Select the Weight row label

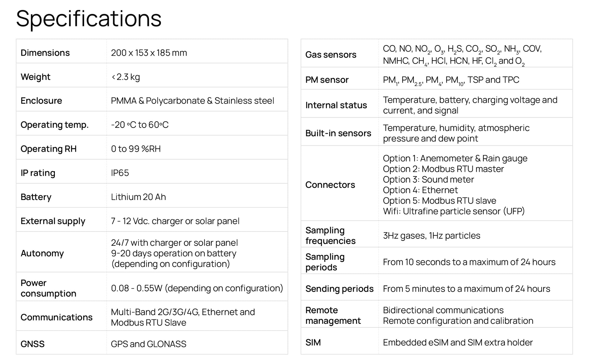coord(35,77)
